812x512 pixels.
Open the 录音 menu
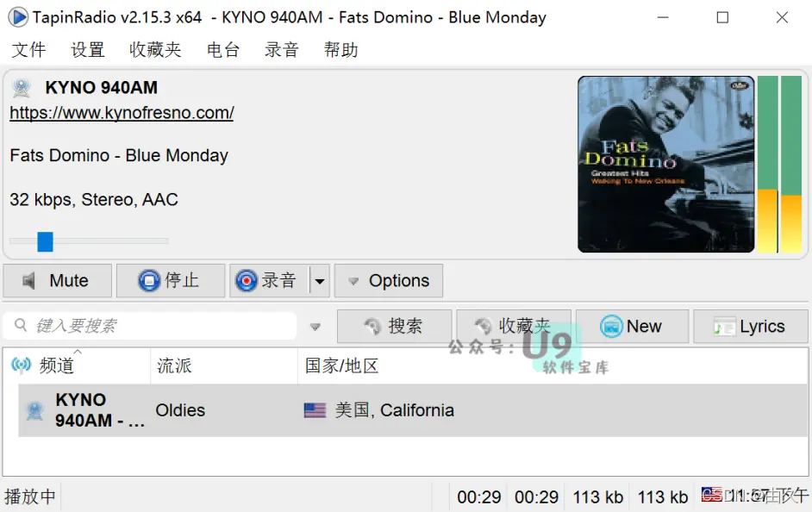coord(282,50)
